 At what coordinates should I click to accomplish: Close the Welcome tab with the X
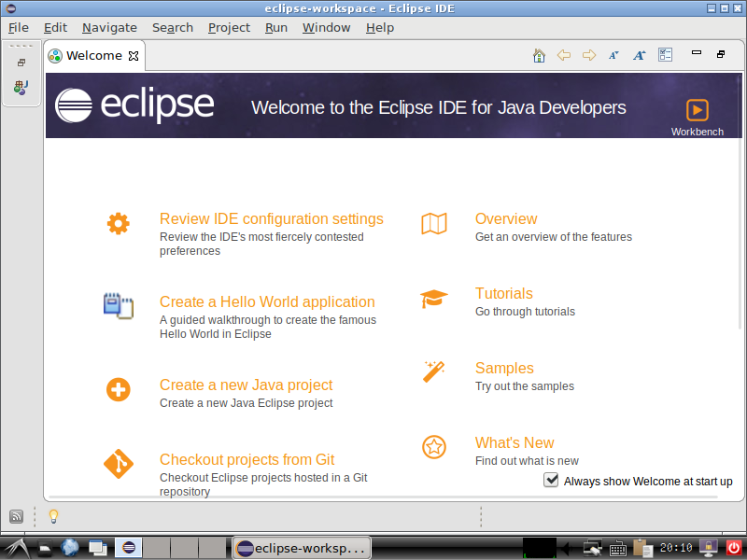click(x=134, y=56)
